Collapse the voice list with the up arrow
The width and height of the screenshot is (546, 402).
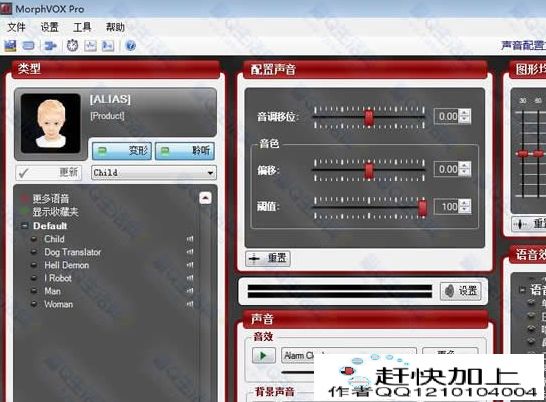point(205,198)
